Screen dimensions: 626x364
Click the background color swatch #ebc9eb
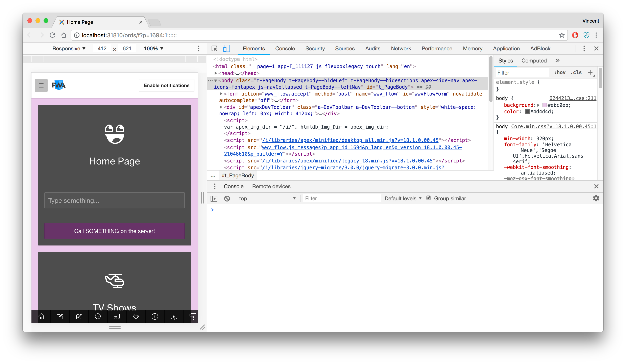pos(545,105)
